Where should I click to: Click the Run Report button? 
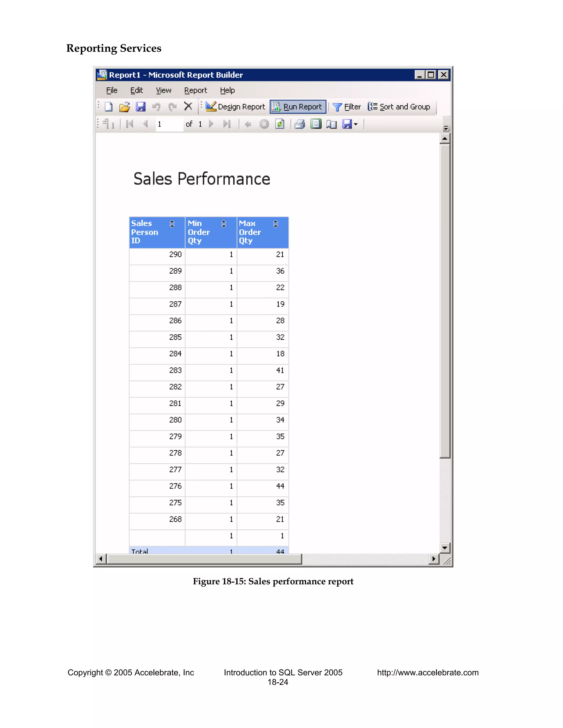(x=298, y=107)
